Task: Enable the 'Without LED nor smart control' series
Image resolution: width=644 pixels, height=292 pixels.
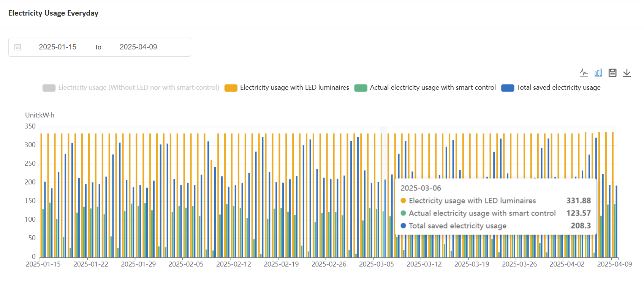Action: pos(138,87)
